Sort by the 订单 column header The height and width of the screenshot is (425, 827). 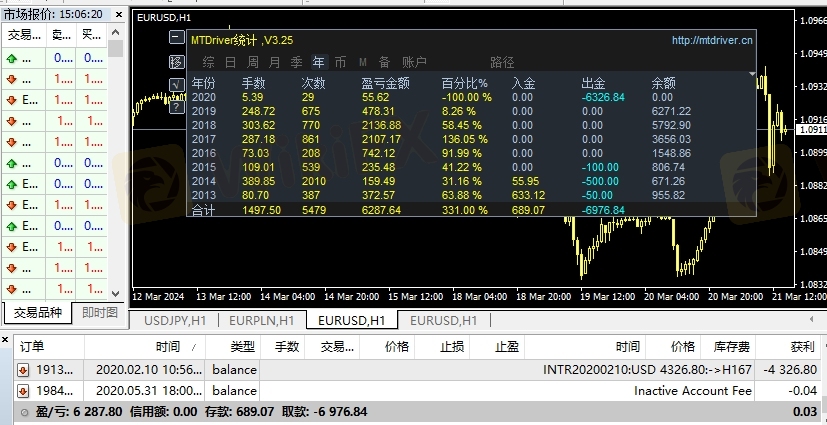coord(48,346)
